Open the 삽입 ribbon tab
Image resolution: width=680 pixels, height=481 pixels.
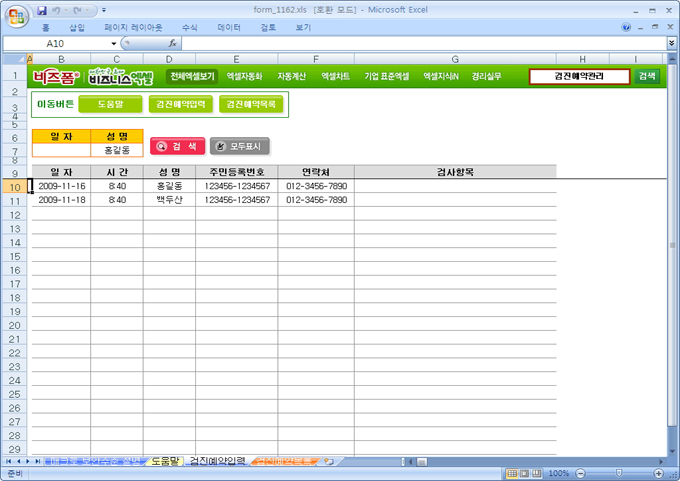tap(77, 28)
